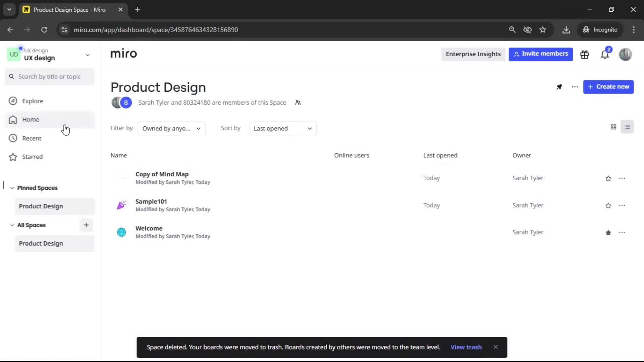Open more options for Welcome board
The image size is (644, 362).
tap(622, 233)
